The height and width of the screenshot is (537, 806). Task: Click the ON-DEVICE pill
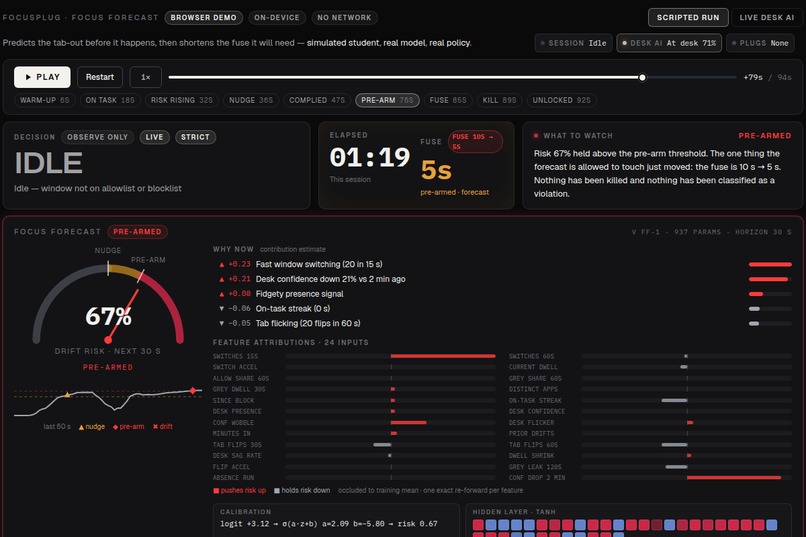point(277,17)
